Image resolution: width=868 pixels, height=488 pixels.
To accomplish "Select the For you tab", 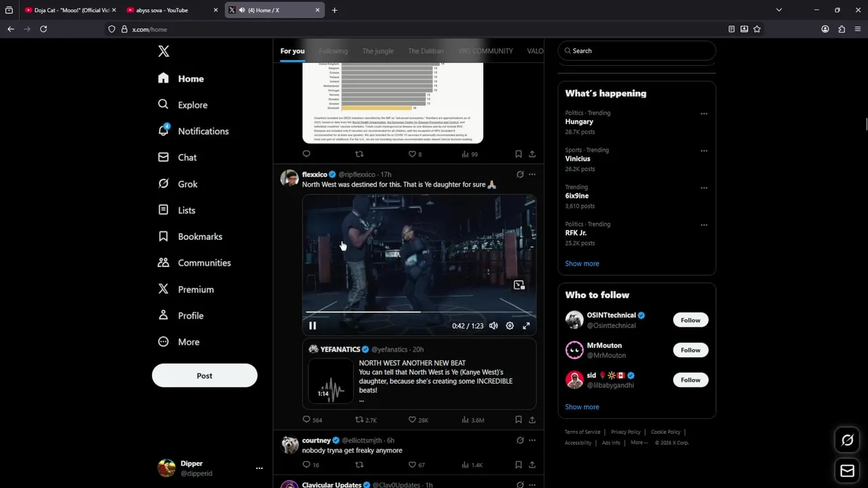I will [x=292, y=51].
